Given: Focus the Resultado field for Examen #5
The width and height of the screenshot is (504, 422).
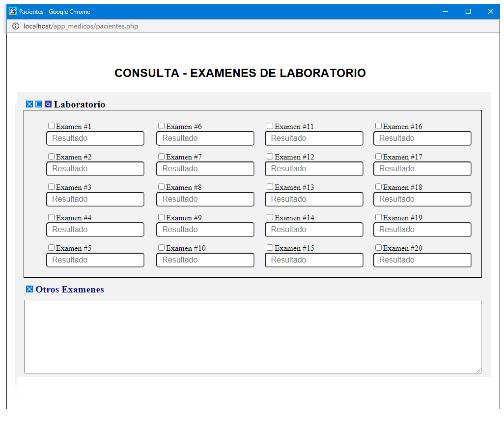Looking at the screenshot, I should point(95,260).
